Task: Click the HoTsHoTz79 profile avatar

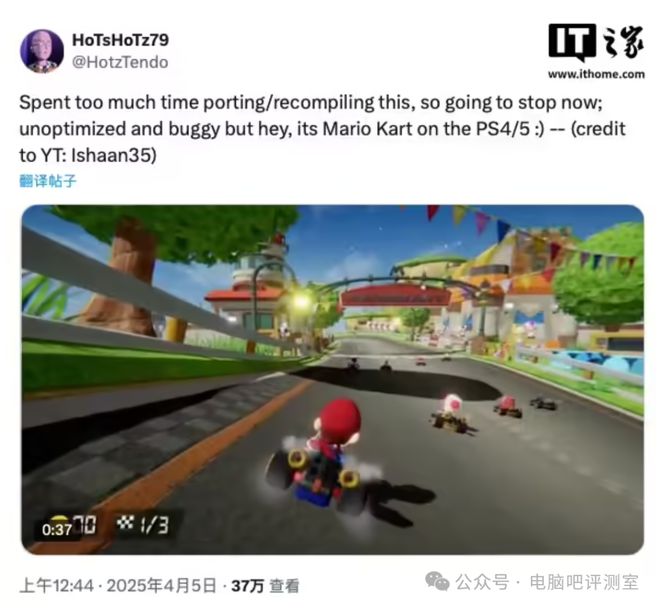Action: tap(42, 51)
